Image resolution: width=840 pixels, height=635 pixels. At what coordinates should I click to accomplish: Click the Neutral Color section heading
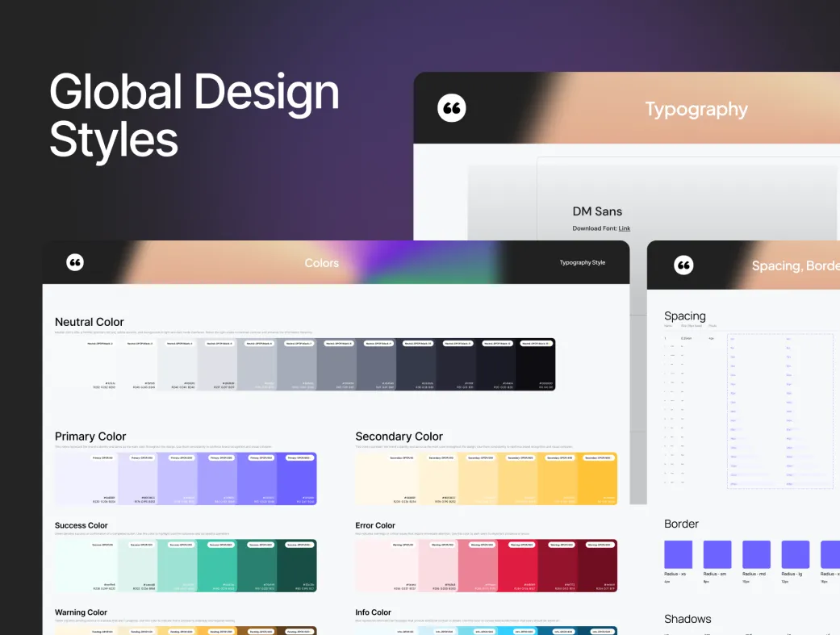pyautogui.click(x=90, y=322)
